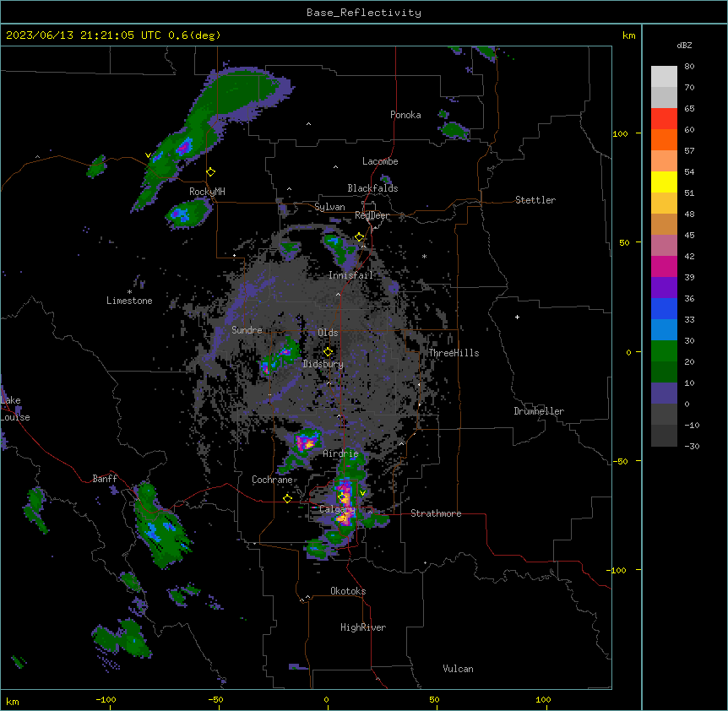Click the storm cell southwest of Olds
Image resolution: width=728 pixels, height=711 pixels.
[280, 357]
